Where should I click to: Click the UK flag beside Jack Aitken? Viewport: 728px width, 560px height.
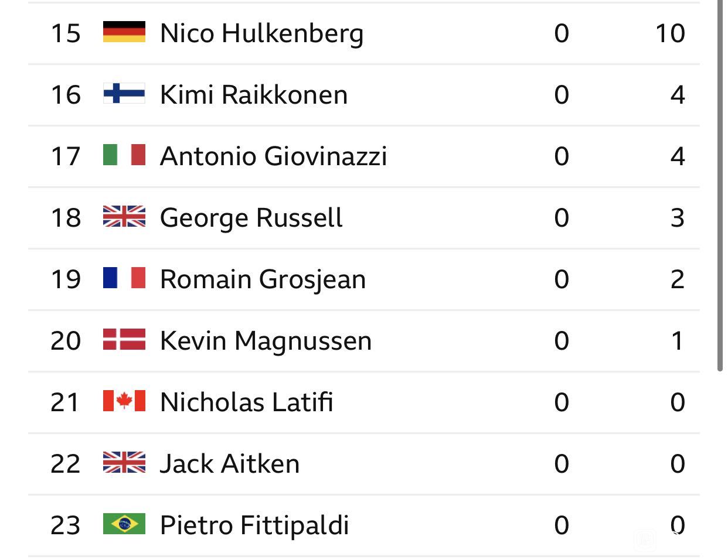click(124, 463)
